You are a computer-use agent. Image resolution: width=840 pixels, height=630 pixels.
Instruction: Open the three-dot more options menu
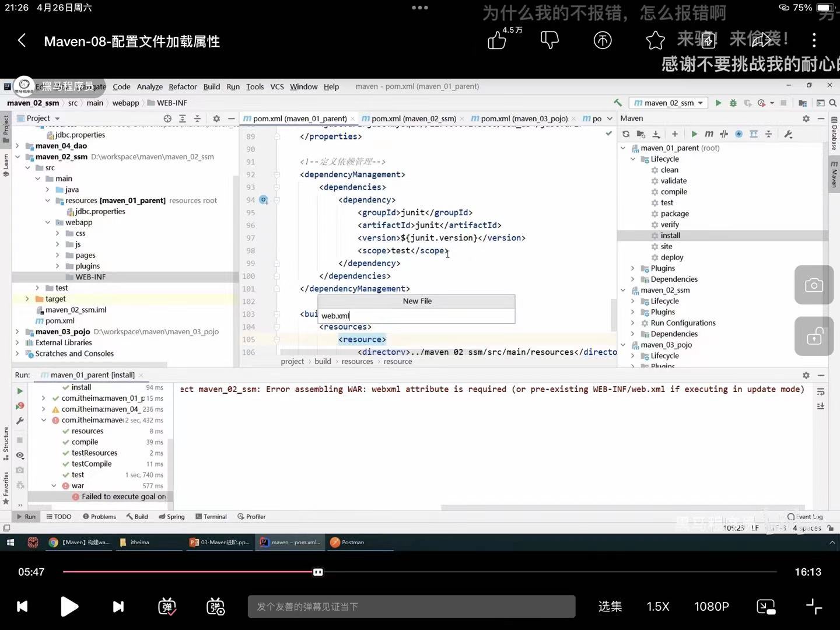[814, 40]
